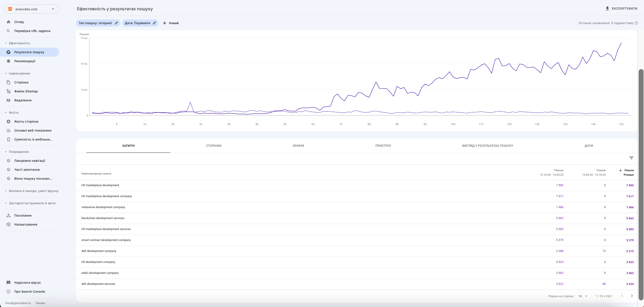The width and height of the screenshot is (644, 307).
Task: Open the Якість сторінок icon
Action: [x=9, y=122]
